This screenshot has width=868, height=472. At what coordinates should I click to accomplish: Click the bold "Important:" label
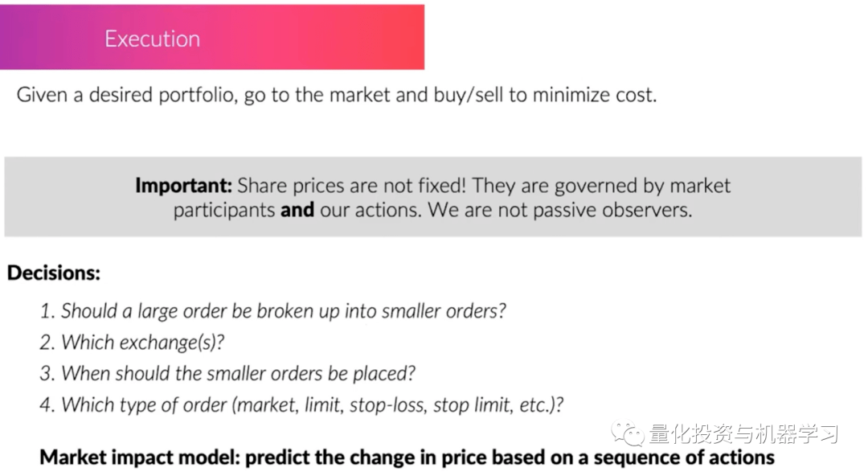point(183,186)
